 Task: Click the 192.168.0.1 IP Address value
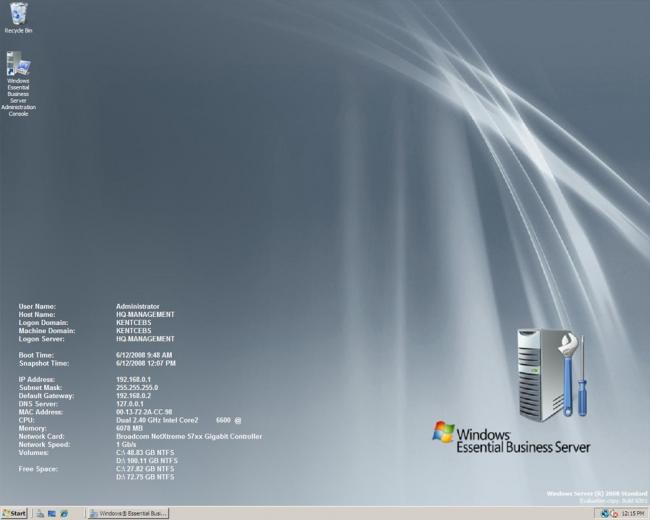click(x=133, y=379)
